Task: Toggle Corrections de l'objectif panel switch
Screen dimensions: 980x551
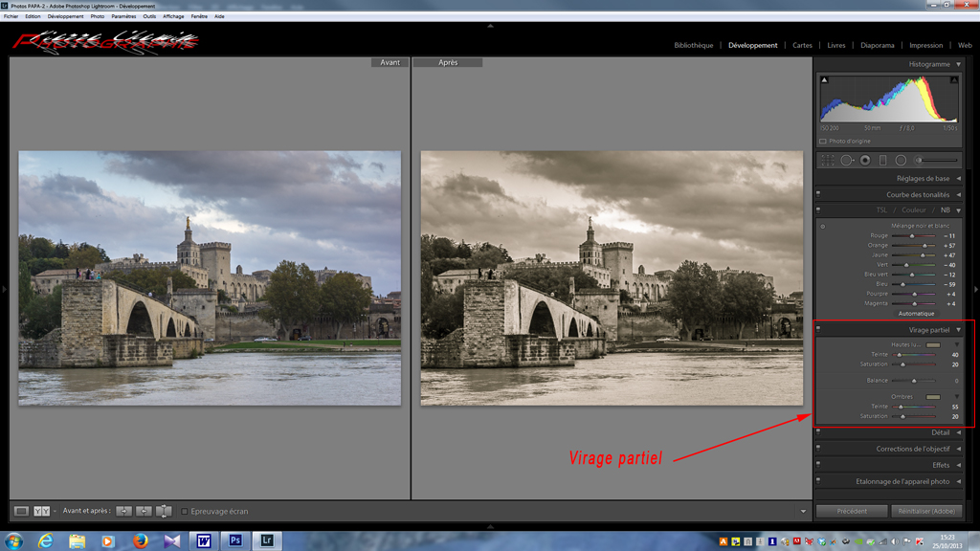Action: tap(818, 449)
